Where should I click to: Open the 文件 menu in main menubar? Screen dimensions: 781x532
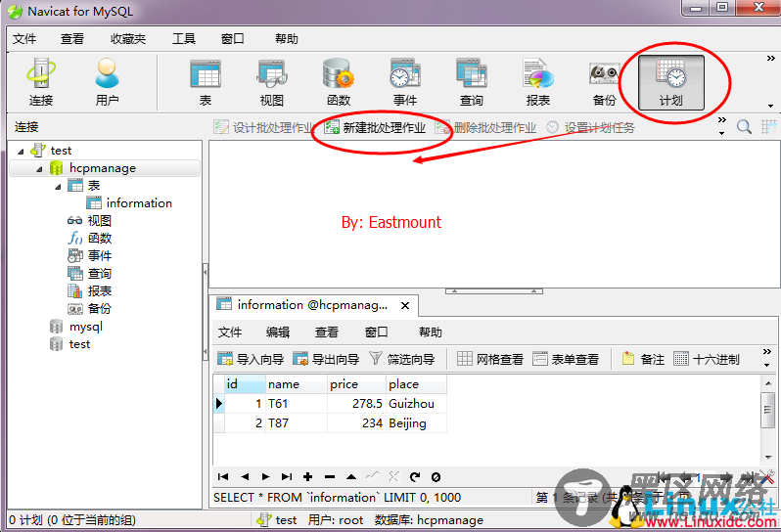point(24,39)
